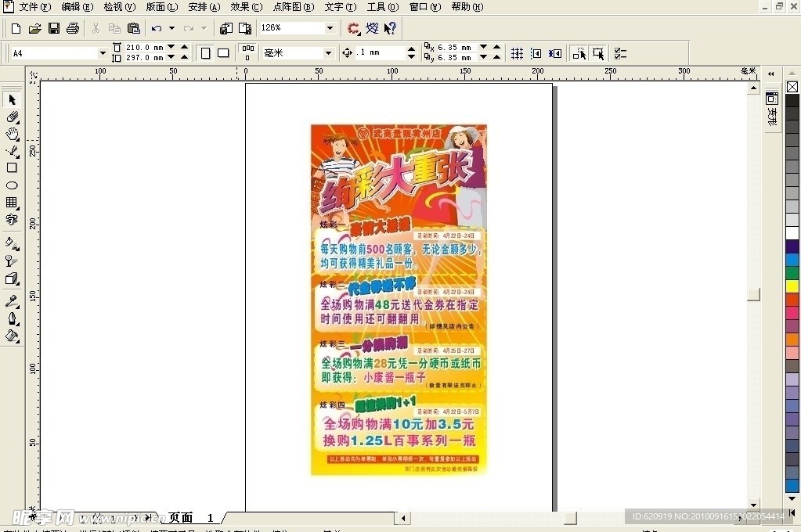Click the Print icon
Image resolution: width=801 pixels, height=532 pixels.
point(73,28)
